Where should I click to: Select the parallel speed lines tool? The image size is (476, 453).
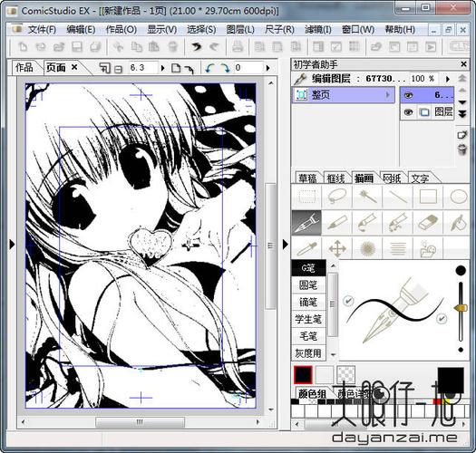point(398,249)
